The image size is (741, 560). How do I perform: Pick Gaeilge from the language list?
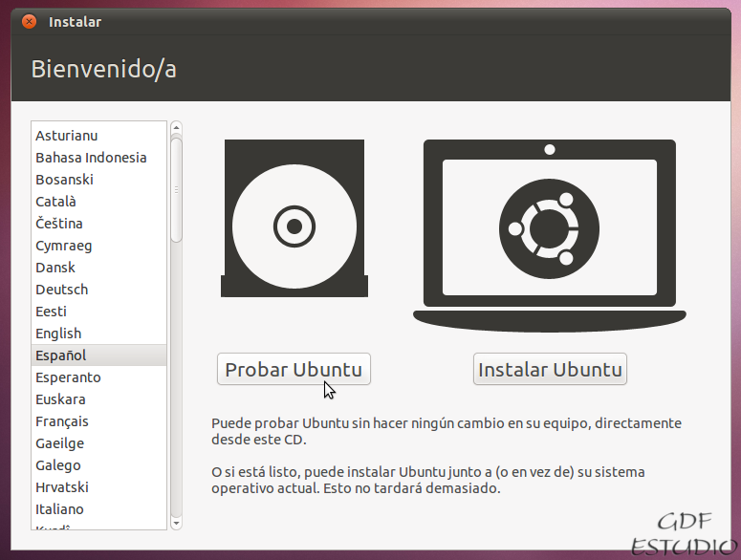pos(98,442)
